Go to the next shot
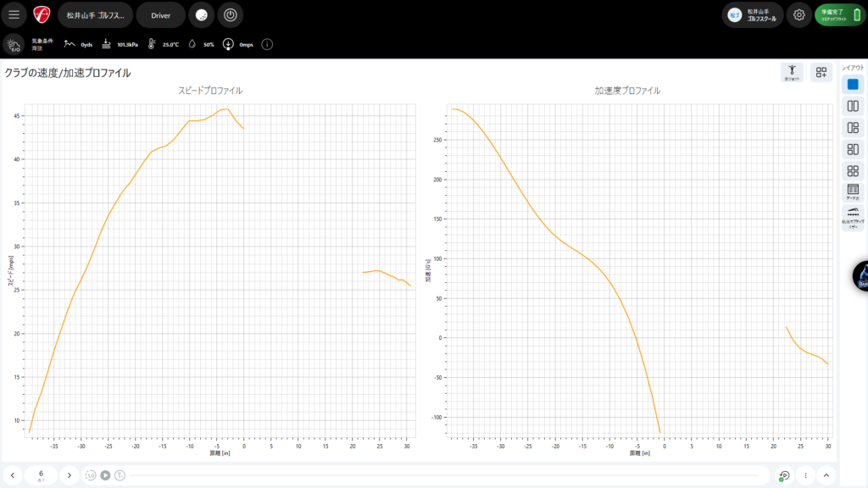The width and height of the screenshot is (868, 488). 70,475
